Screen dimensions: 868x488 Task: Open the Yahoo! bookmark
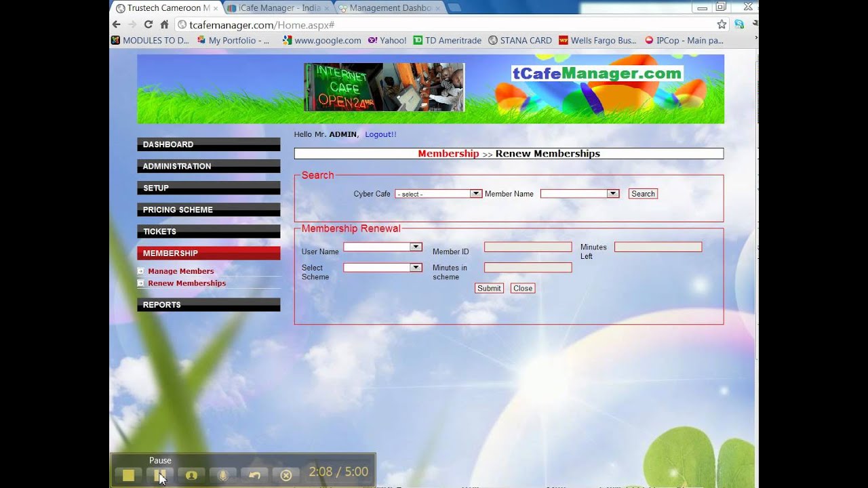tap(387, 41)
